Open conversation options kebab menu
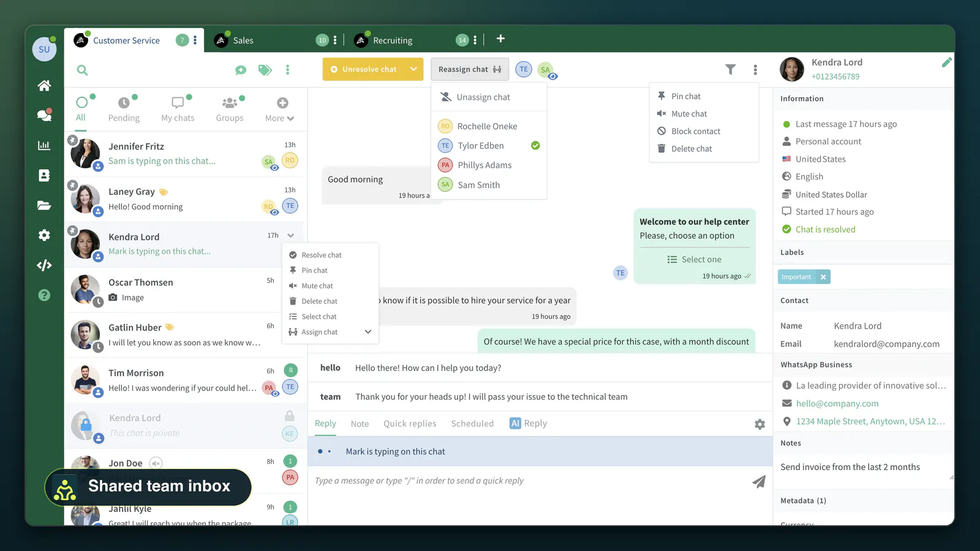The image size is (980, 551). (755, 70)
